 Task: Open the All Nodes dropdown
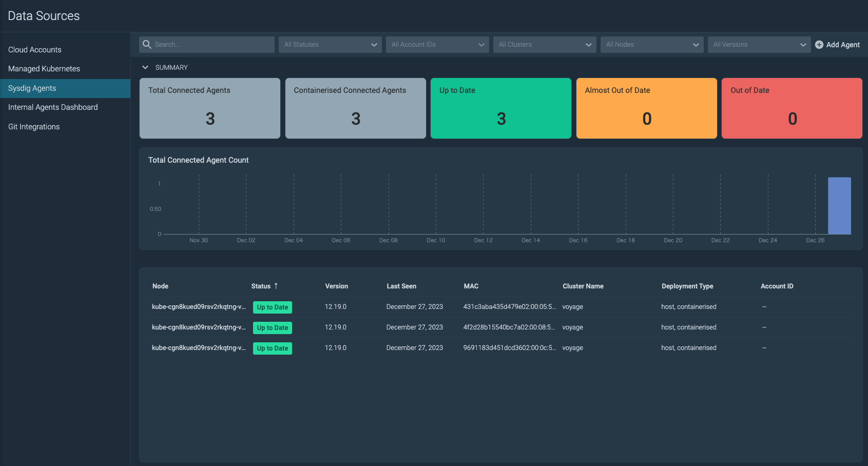[652, 45]
